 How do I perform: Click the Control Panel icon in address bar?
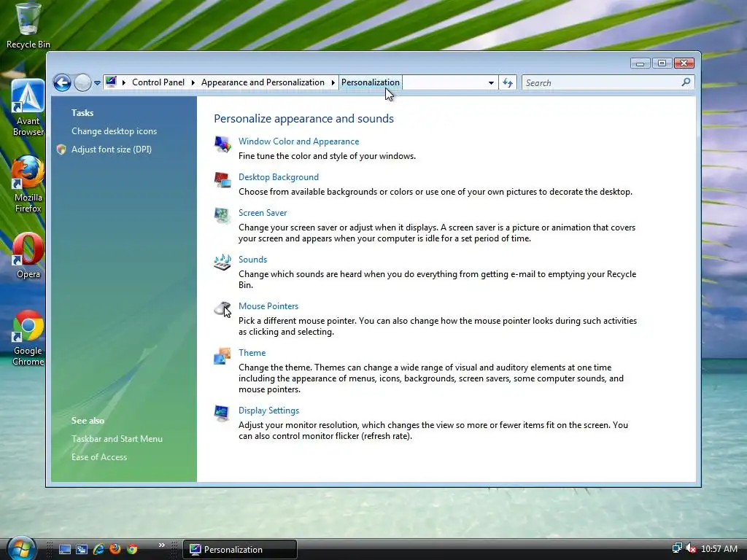tap(111, 82)
